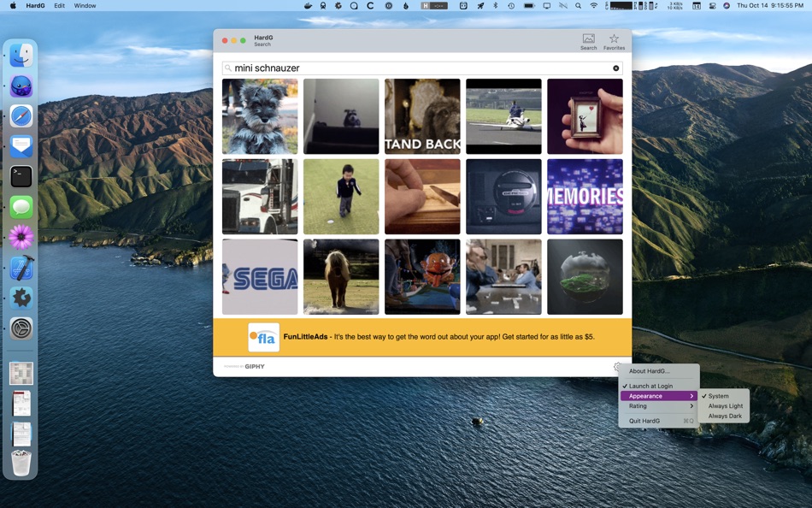Viewport: 812px width, 508px height.
Task: Expand the Appearance submenu
Action: [x=659, y=396]
